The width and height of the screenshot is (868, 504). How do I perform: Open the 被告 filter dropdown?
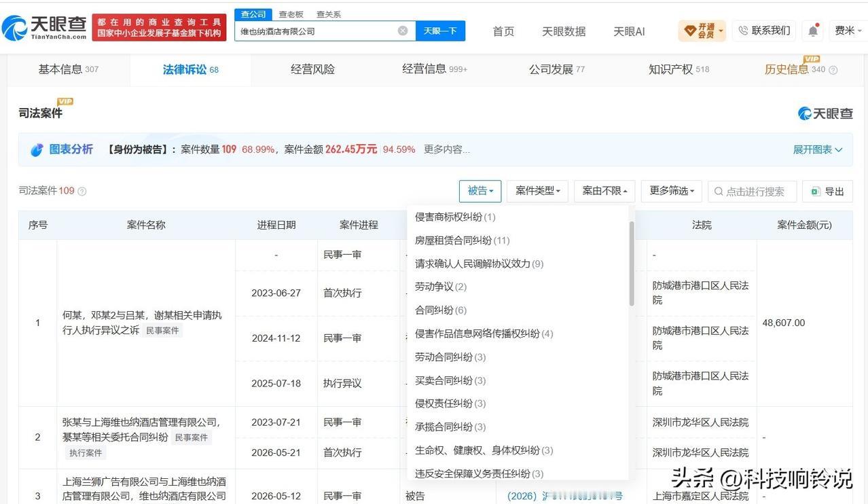point(480,191)
